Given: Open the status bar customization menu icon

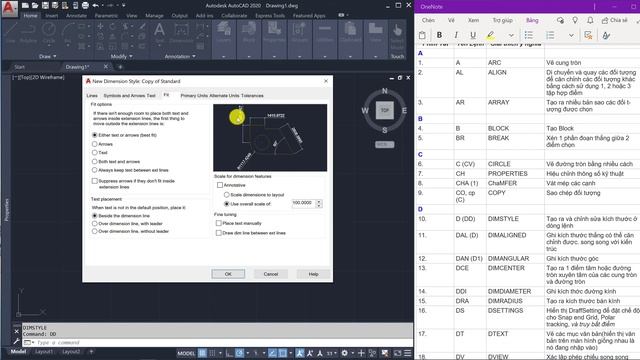Looking at the screenshot, I should tap(407, 353).
